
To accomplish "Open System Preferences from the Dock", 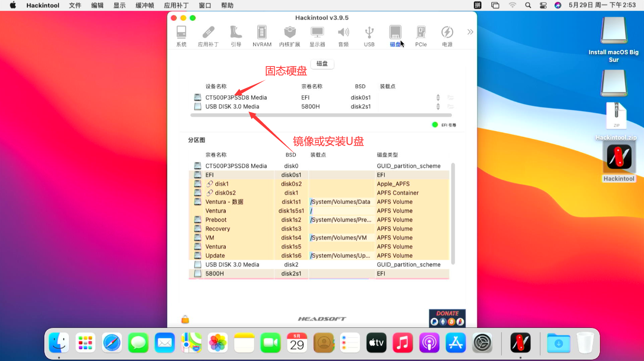I will [x=482, y=343].
